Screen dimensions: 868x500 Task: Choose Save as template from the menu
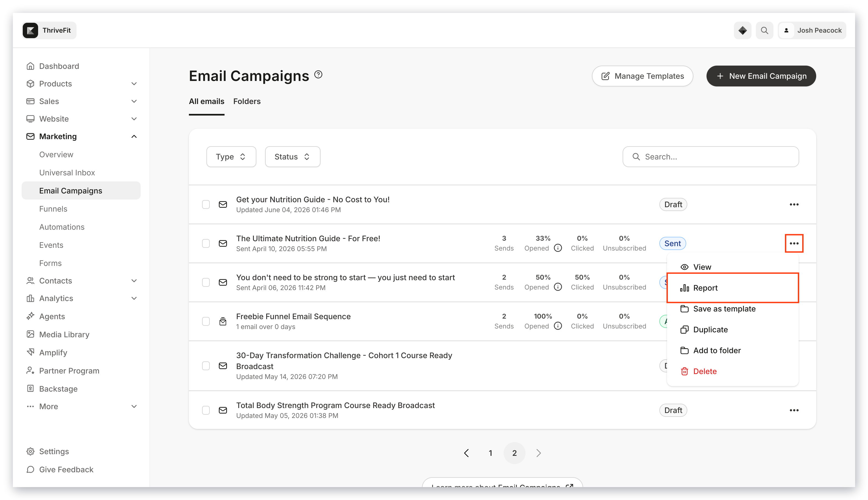(733, 309)
